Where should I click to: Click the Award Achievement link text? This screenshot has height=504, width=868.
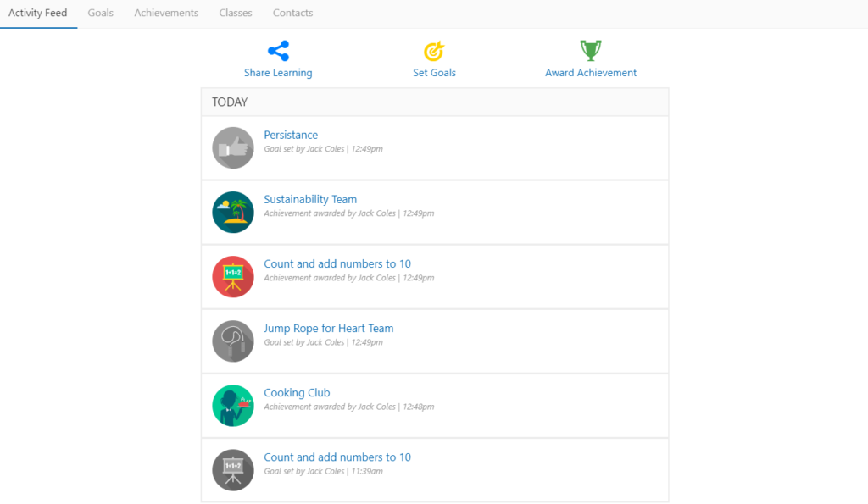coord(591,73)
